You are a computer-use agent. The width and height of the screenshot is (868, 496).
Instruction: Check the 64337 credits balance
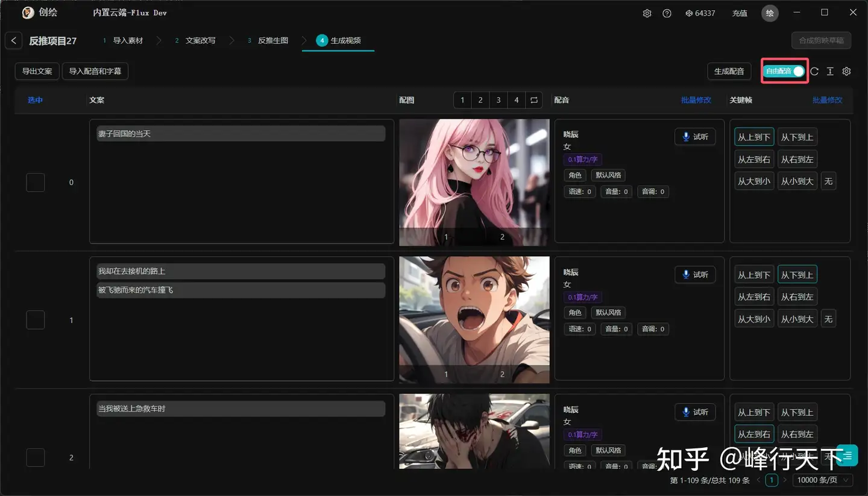[x=700, y=13]
